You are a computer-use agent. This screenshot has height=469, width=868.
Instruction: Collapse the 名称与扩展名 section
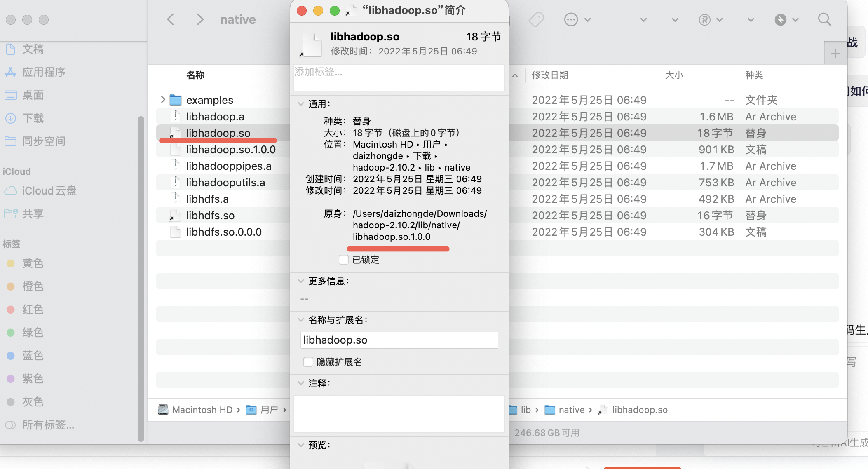pyautogui.click(x=301, y=320)
